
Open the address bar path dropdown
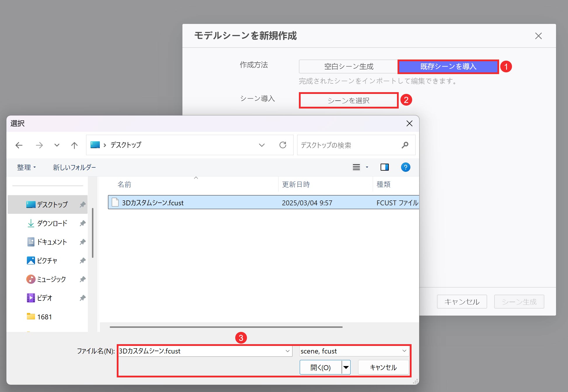(262, 145)
